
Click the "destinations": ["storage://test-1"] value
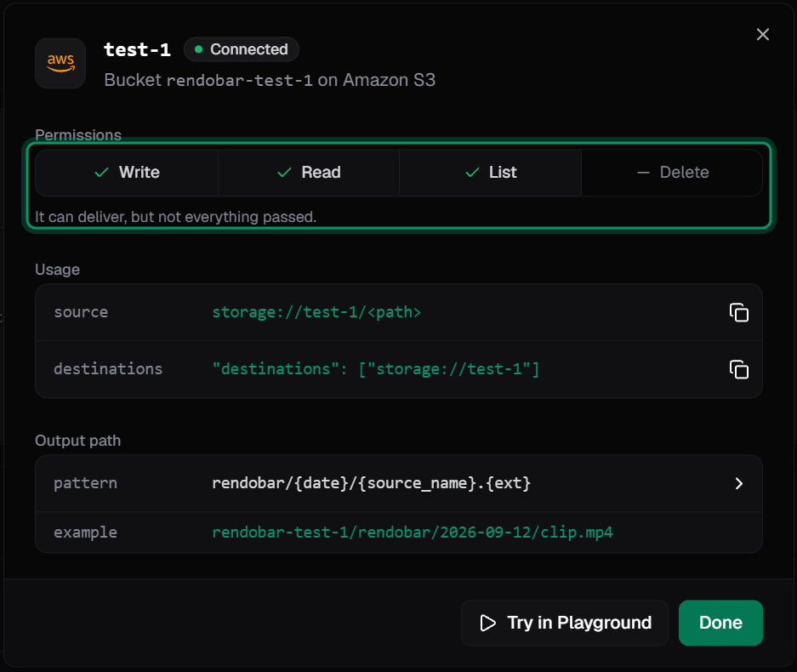376,369
